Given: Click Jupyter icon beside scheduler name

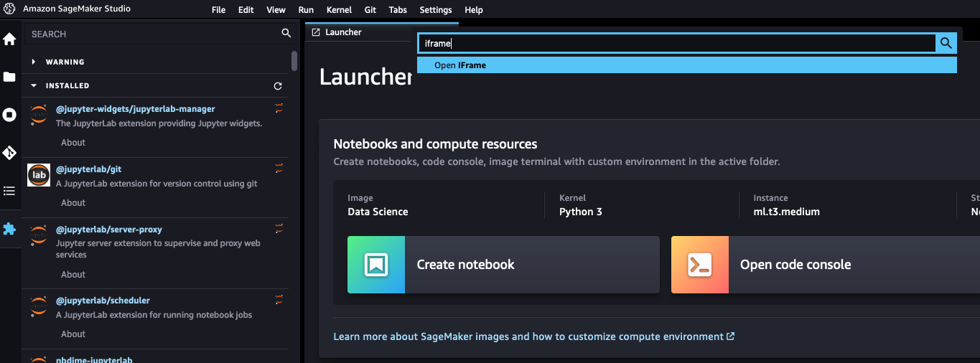Looking at the screenshot, I should click(279, 299).
